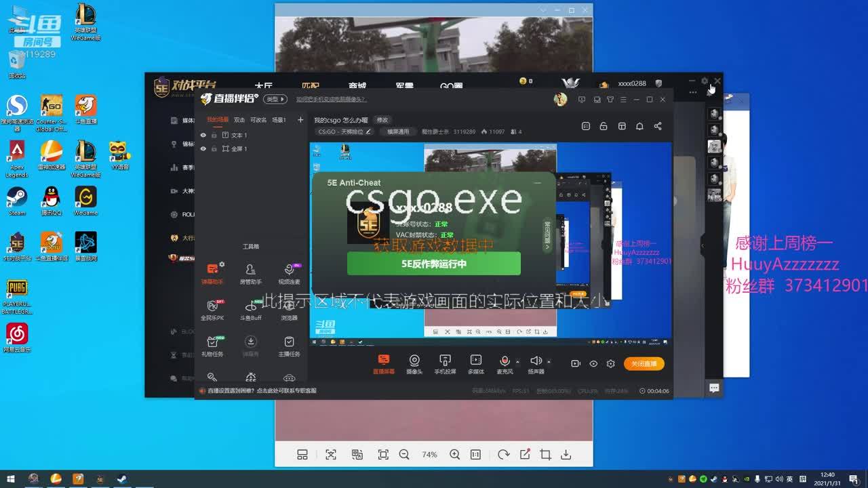
Task: Open the image viewer title dropdown arrow
Action: [x=542, y=11]
